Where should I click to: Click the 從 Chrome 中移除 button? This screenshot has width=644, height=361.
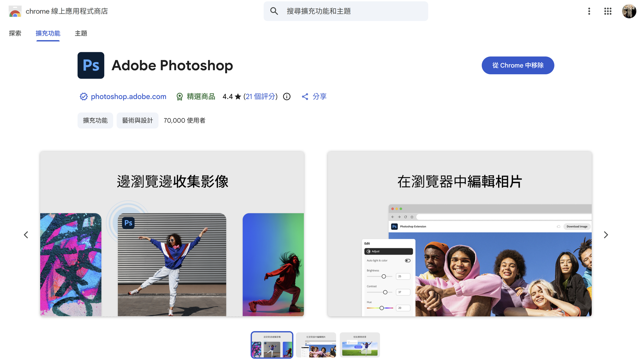518,65
